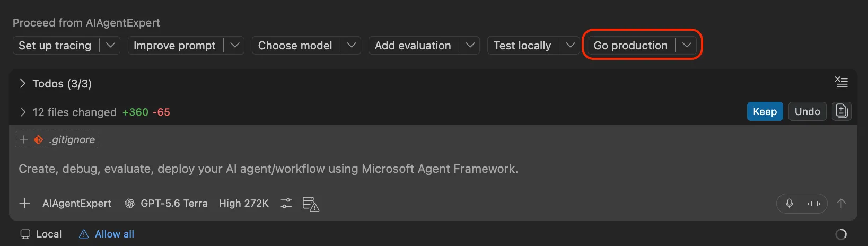Click the .gitignore attached file chip
868x246 pixels.
point(57,139)
